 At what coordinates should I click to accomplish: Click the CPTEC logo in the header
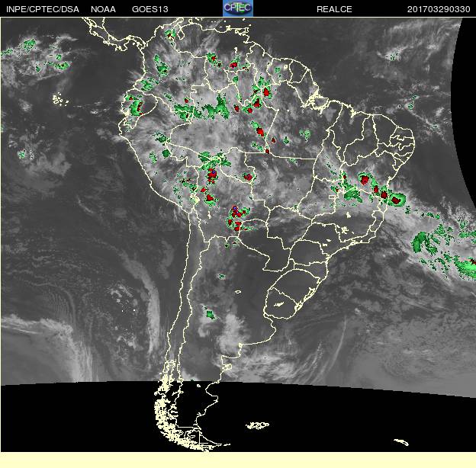point(238,8)
